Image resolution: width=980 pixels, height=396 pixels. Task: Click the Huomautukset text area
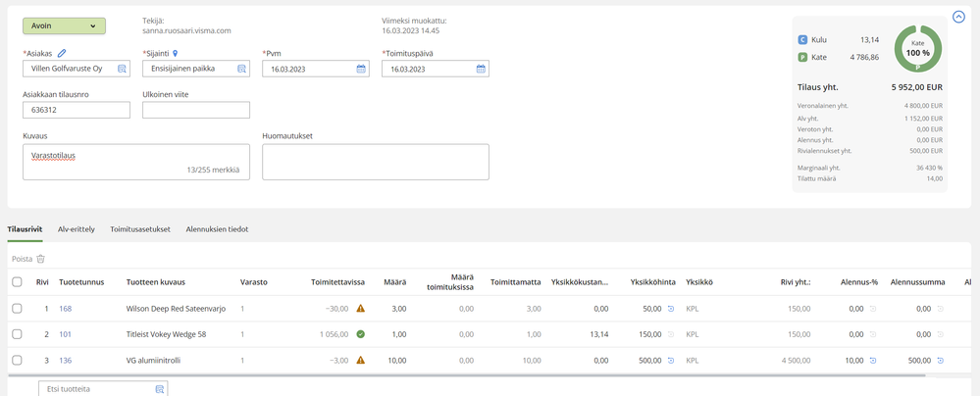[x=376, y=162]
